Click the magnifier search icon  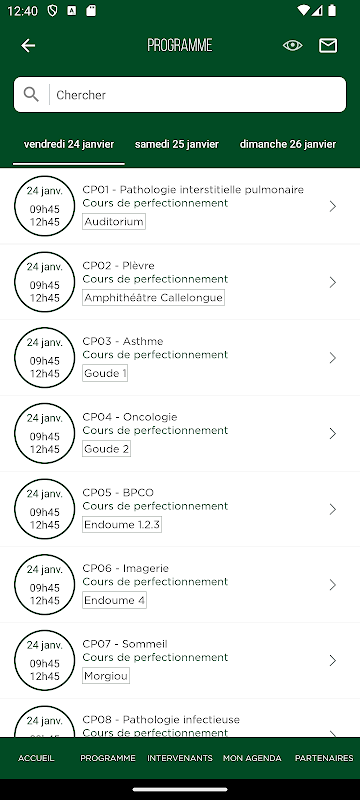tap(31, 94)
